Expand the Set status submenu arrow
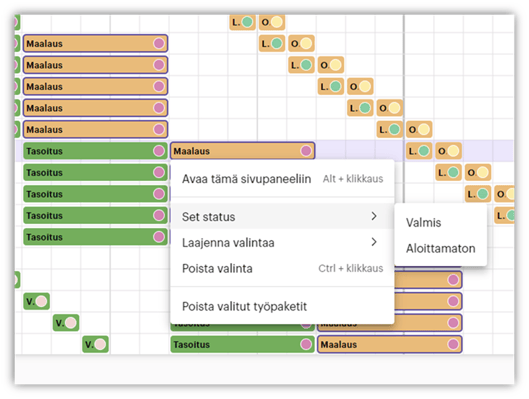The image size is (529, 399). pyautogui.click(x=374, y=216)
